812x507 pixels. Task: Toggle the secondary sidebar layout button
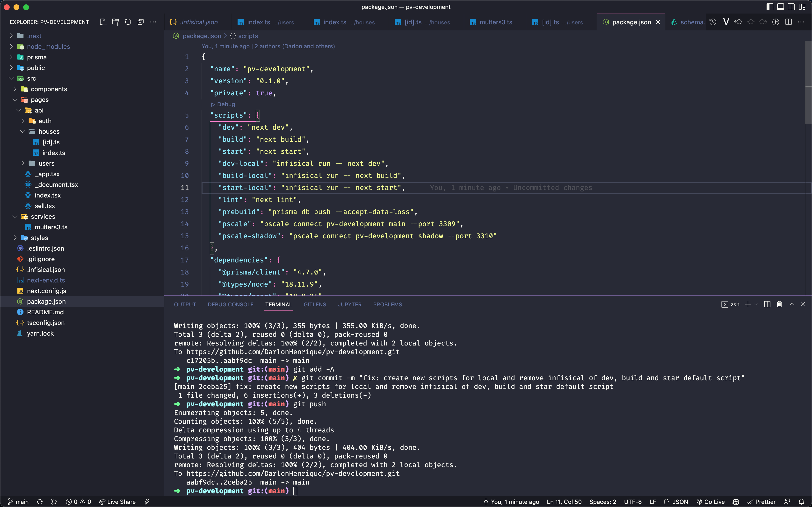tap(791, 7)
